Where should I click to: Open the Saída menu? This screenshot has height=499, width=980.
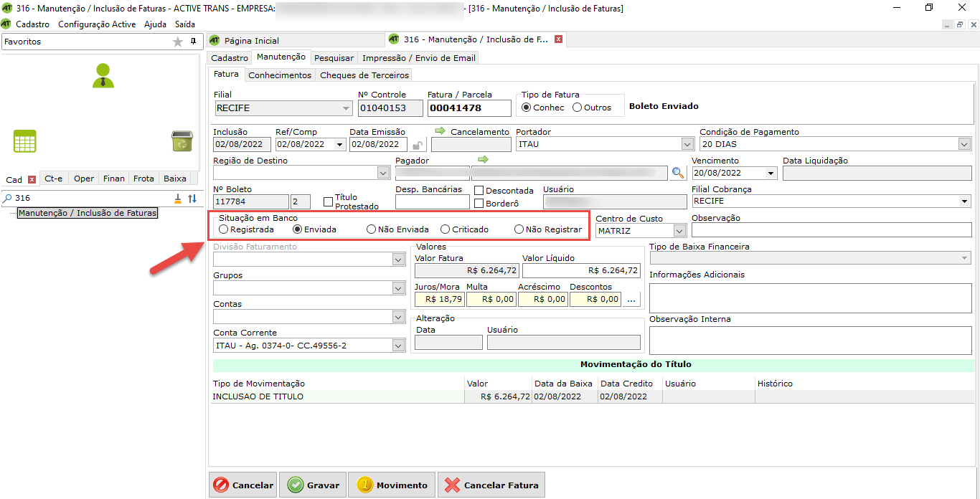point(185,24)
